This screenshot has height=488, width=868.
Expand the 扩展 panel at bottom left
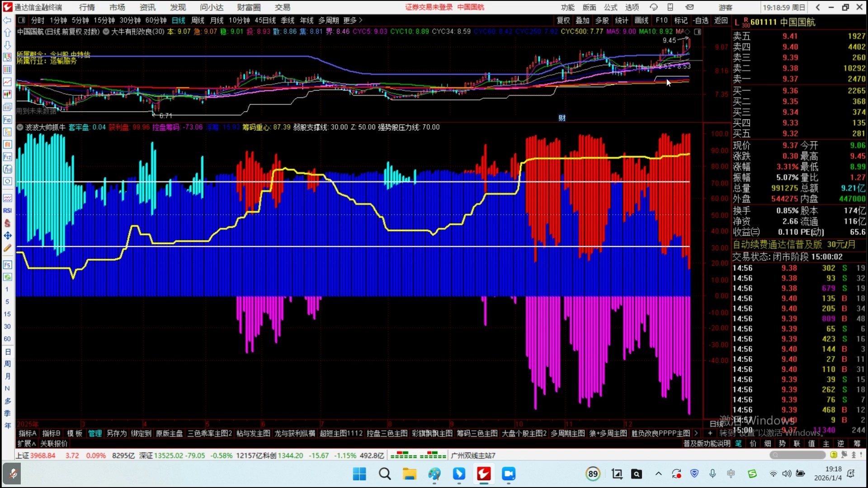27,444
